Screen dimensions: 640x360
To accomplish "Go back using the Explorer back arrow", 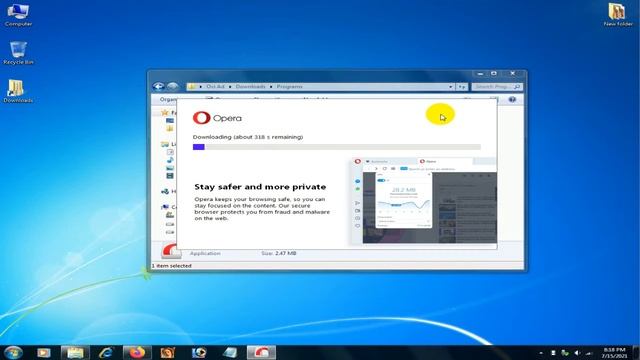I will (x=159, y=87).
